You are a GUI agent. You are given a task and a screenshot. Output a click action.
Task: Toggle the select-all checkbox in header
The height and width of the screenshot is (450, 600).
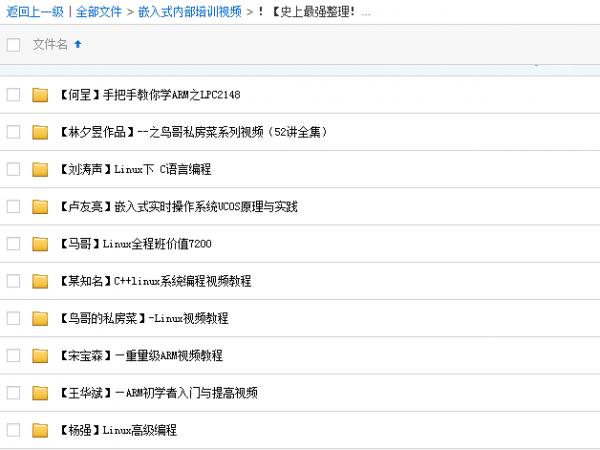13,44
